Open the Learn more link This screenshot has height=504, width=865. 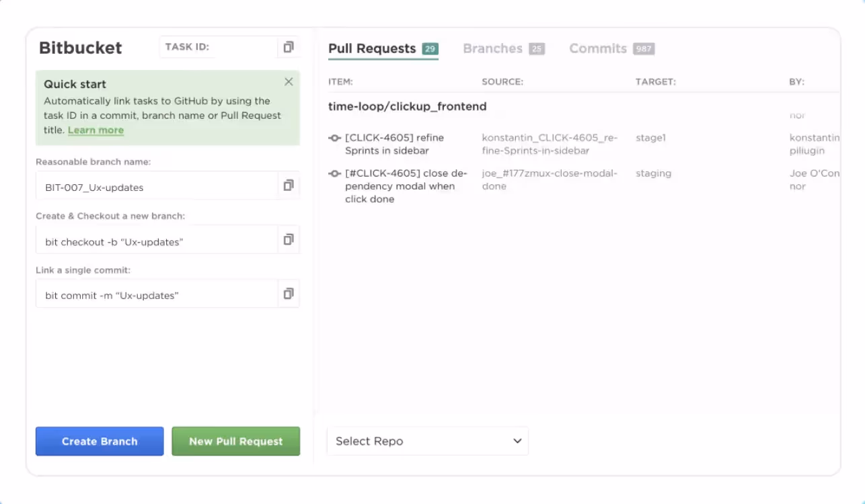94,130
